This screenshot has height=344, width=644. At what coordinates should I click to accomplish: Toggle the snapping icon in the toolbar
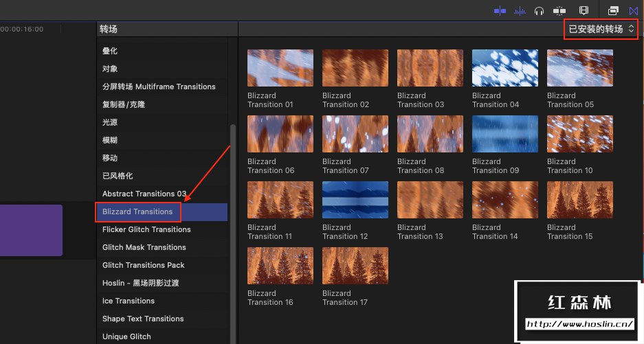(500, 11)
